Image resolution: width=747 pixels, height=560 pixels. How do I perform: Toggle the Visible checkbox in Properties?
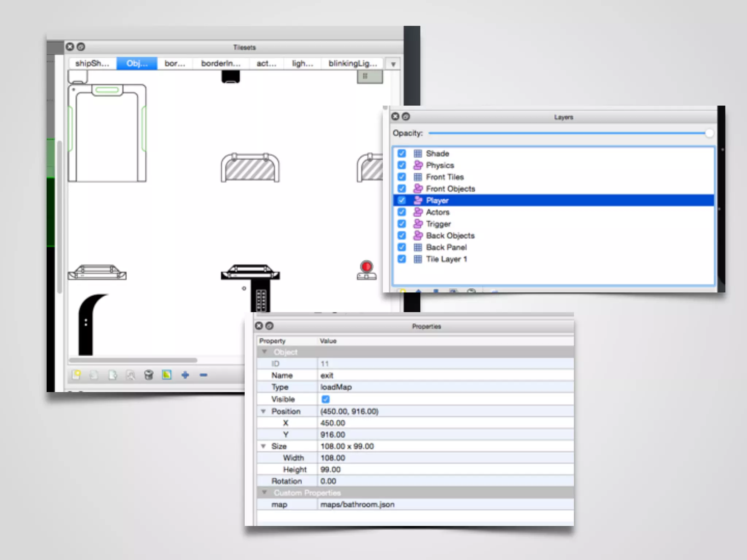(325, 399)
